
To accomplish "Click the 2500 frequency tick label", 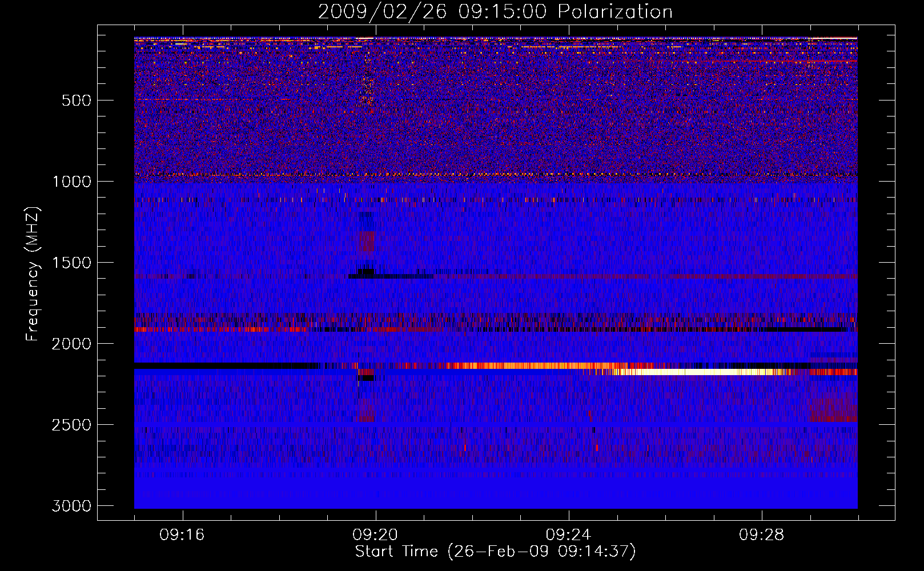I will (x=71, y=425).
